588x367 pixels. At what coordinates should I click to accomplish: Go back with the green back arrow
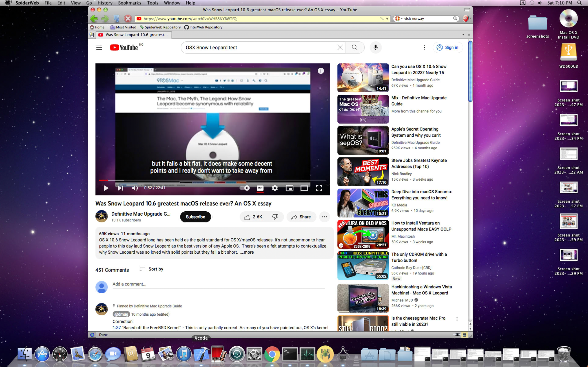pyautogui.click(x=94, y=19)
